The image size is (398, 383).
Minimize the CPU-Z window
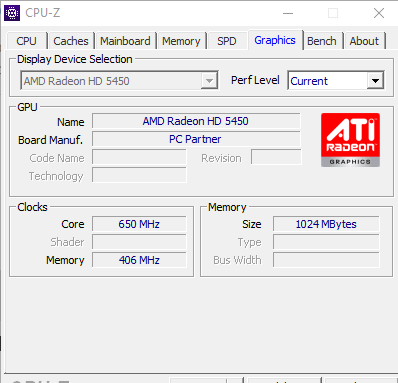[288, 13]
